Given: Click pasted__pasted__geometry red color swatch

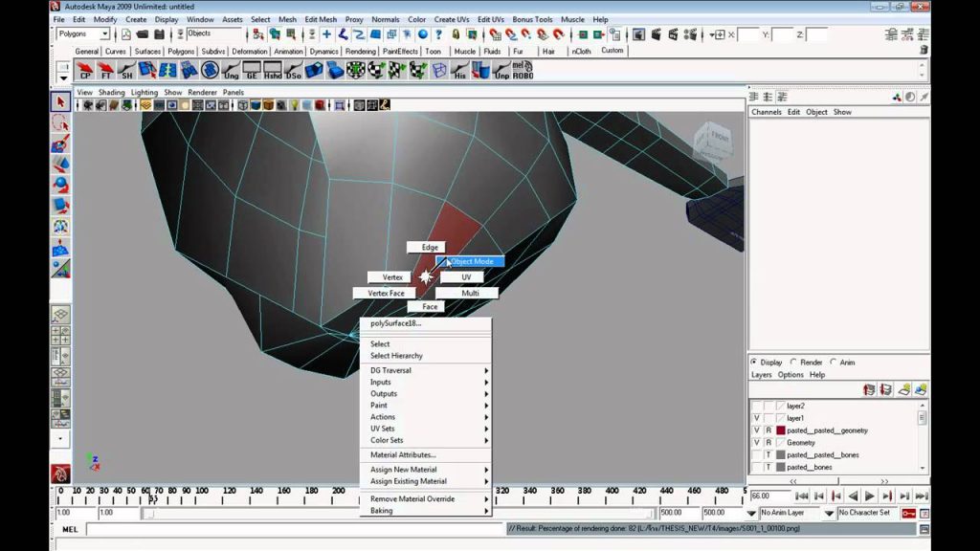Looking at the screenshot, I should (x=781, y=430).
